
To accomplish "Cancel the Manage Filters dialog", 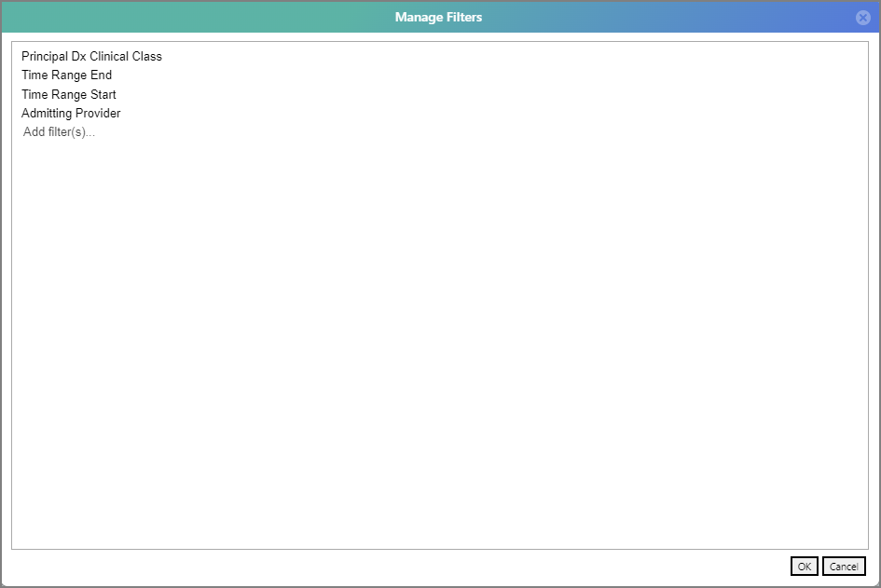I will coord(844,566).
